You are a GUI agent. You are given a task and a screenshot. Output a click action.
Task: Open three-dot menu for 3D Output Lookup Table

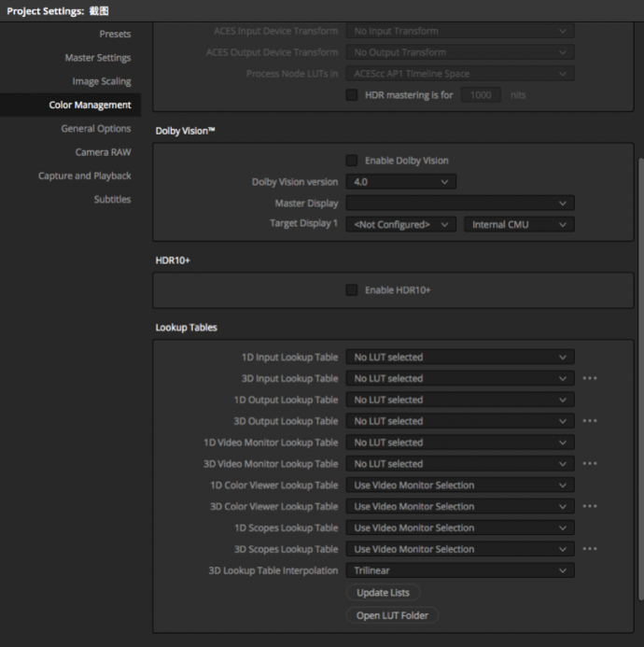point(590,421)
